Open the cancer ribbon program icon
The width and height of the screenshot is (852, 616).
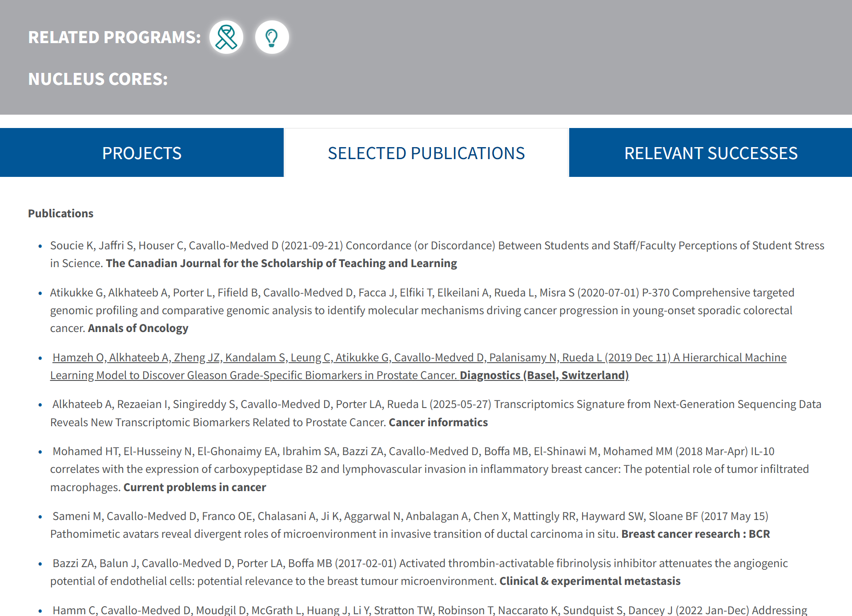pos(226,37)
